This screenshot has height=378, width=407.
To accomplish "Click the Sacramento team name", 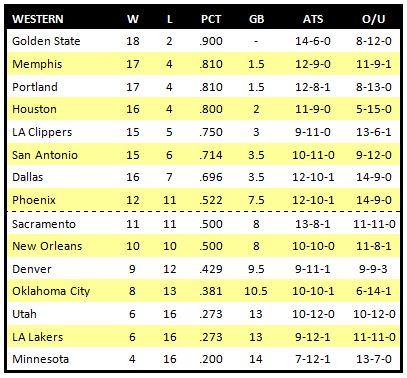I will (x=44, y=224).
